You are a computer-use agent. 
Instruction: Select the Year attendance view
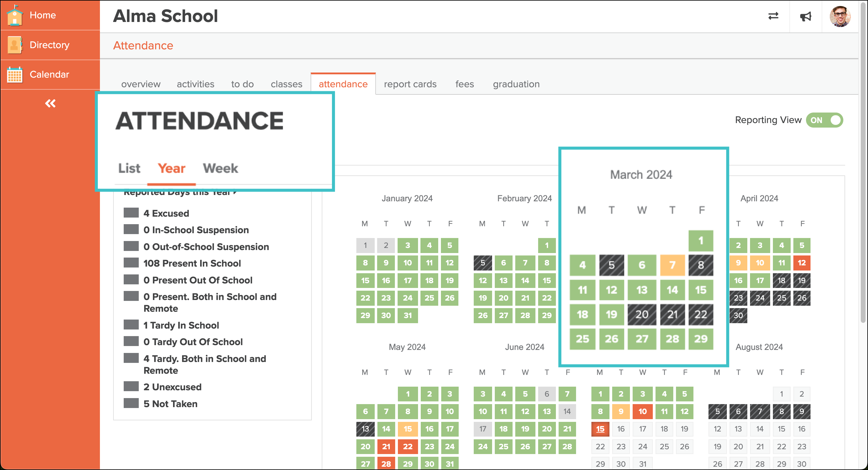point(172,168)
